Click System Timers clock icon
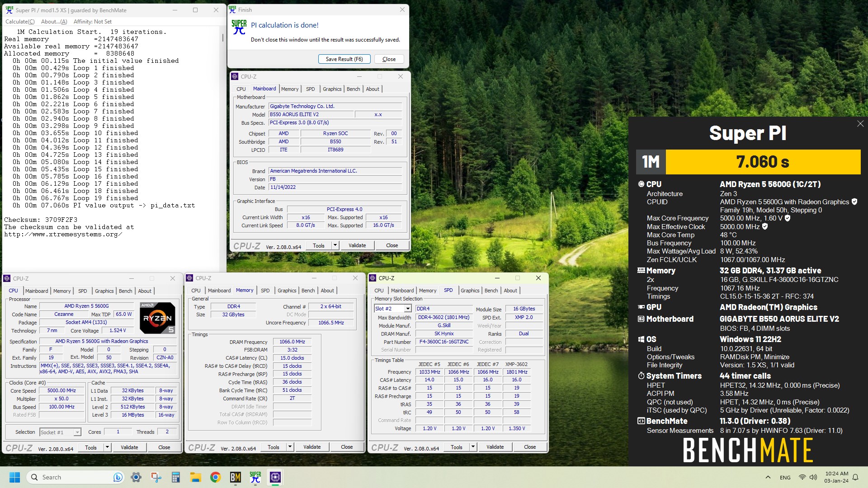This screenshot has width=868, height=488. tap(641, 376)
